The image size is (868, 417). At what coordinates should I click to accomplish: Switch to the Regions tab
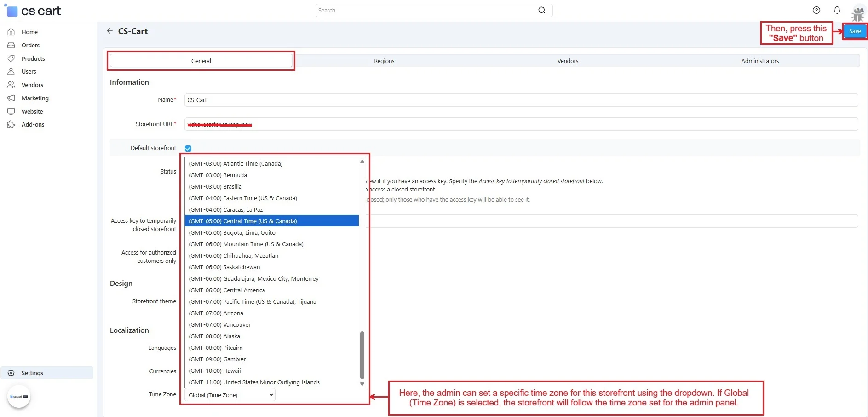(x=384, y=61)
